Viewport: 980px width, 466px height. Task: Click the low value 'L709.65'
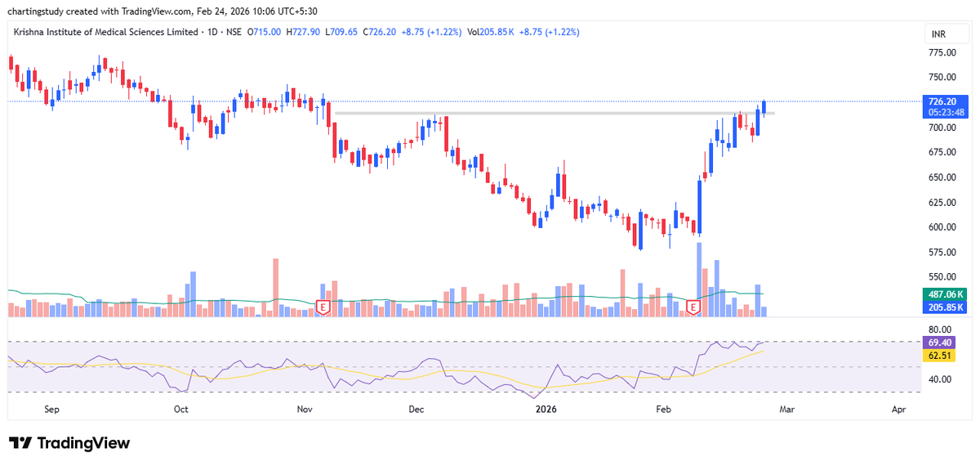341,32
